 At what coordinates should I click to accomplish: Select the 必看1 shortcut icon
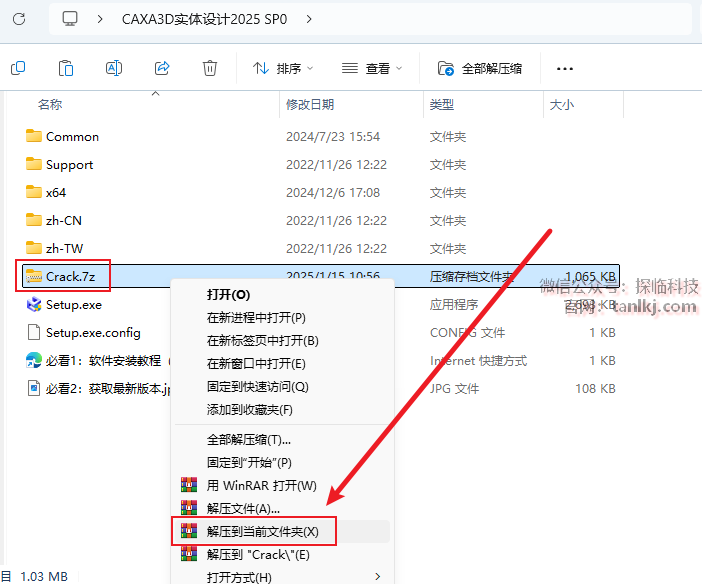pos(34,361)
